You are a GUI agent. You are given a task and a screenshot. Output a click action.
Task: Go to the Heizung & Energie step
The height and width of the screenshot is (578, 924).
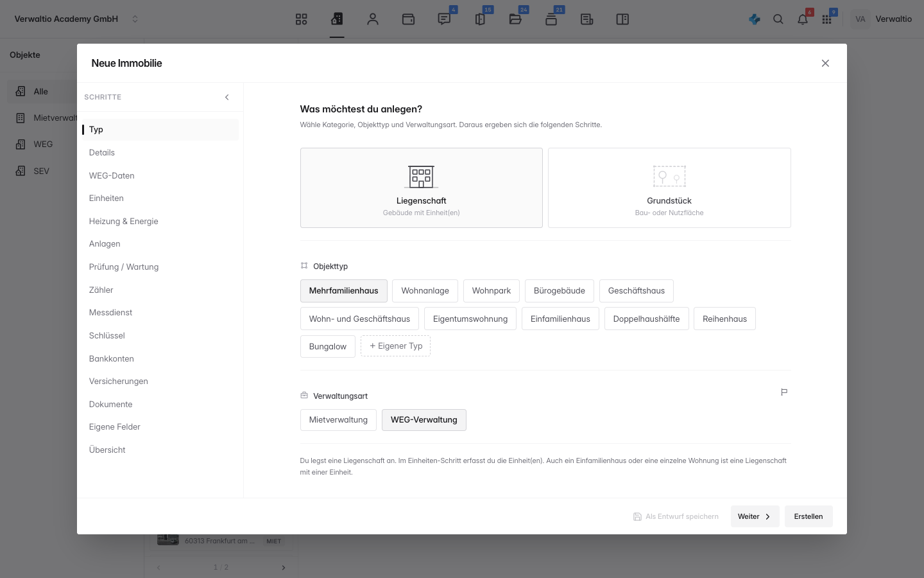(160, 221)
